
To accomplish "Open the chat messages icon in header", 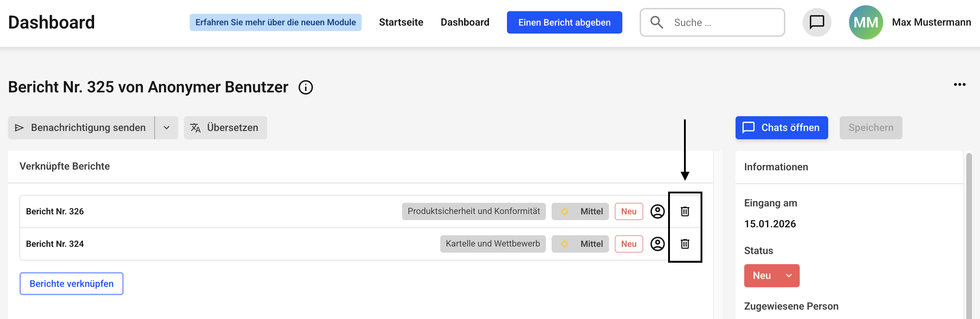I will (x=816, y=22).
